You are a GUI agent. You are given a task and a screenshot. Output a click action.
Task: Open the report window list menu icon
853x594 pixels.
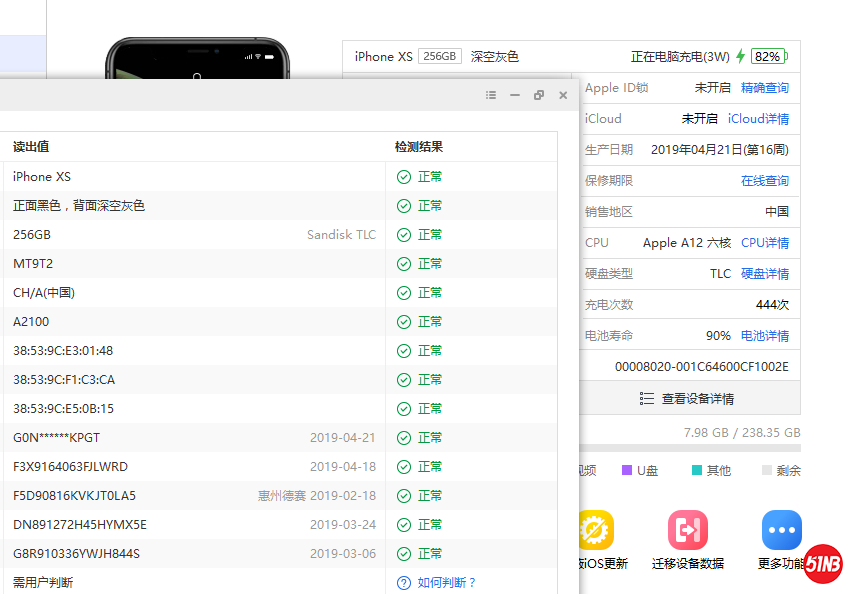click(x=491, y=95)
